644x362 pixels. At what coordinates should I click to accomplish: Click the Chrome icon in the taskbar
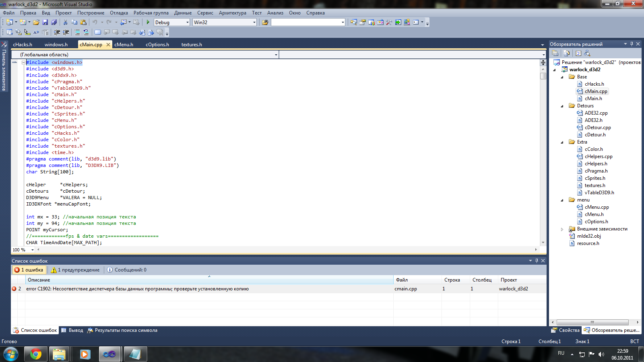pyautogui.click(x=35, y=354)
